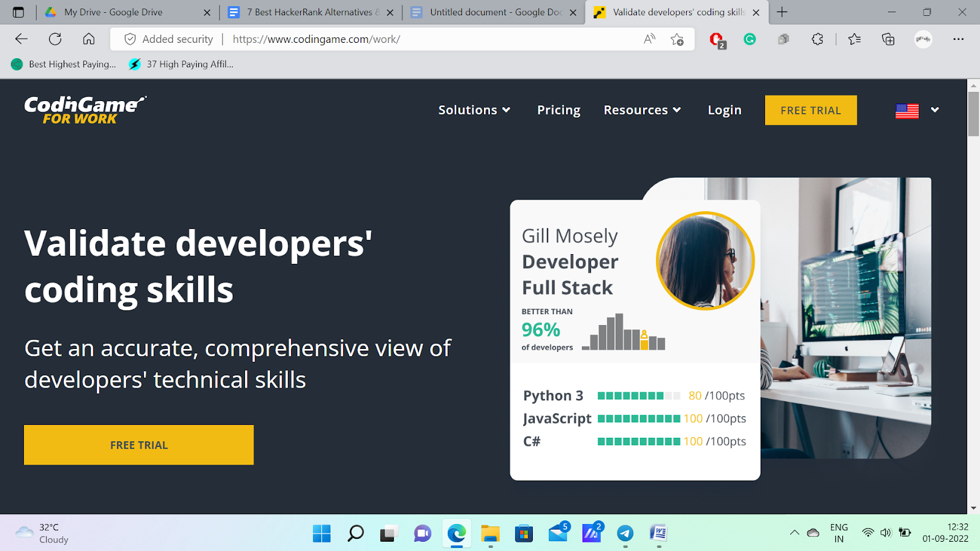This screenshot has width=980, height=551.
Task: Open Microsoft Store from the taskbar
Action: 524,533
